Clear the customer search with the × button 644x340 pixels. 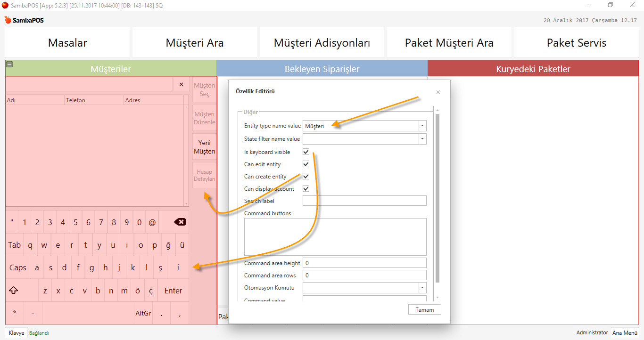point(181,84)
